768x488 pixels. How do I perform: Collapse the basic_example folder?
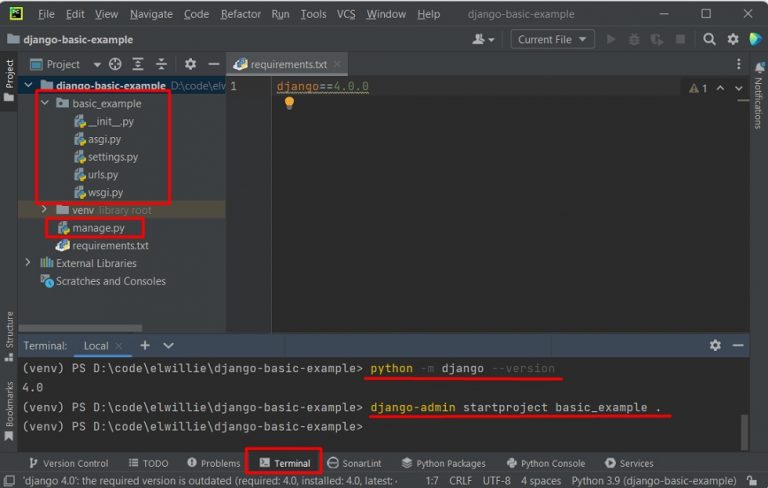pos(45,103)
